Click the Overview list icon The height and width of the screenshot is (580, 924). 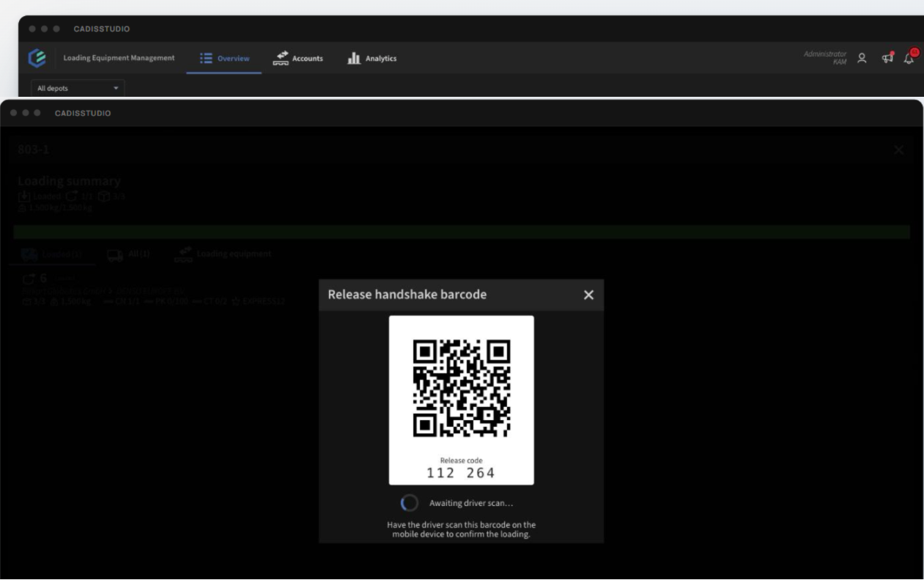[206, 59]
